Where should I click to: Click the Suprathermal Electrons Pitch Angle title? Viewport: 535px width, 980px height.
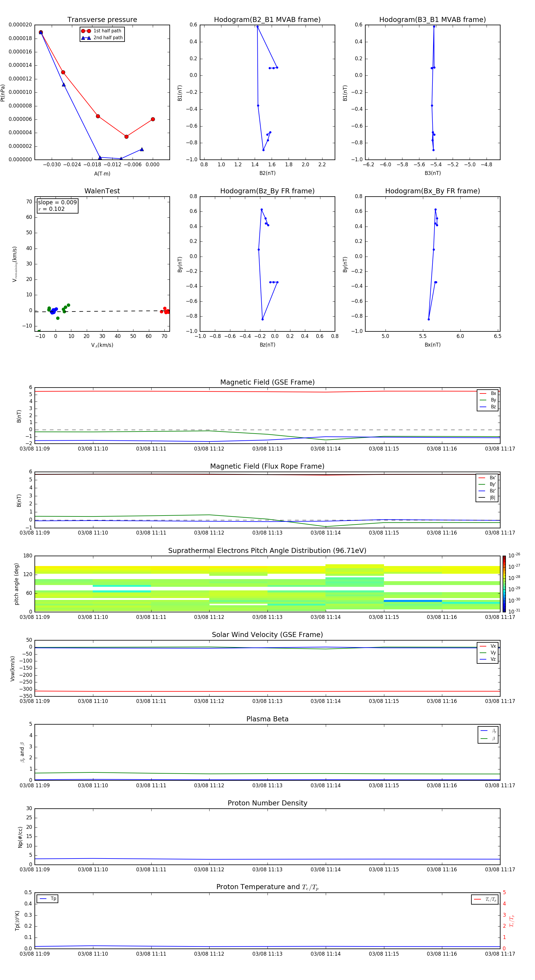pyautogui.click(x=267, y=551)
